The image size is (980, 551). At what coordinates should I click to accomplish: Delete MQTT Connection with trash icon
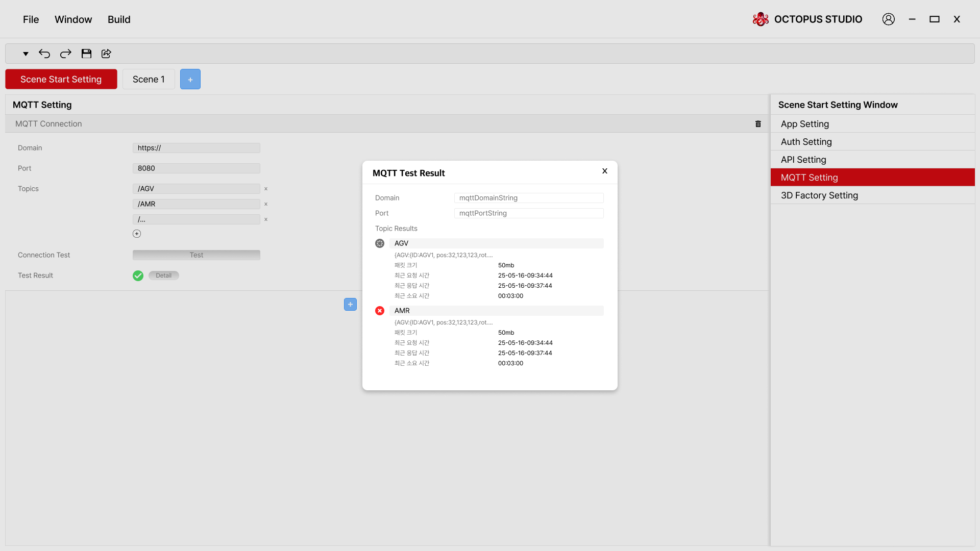758,124
